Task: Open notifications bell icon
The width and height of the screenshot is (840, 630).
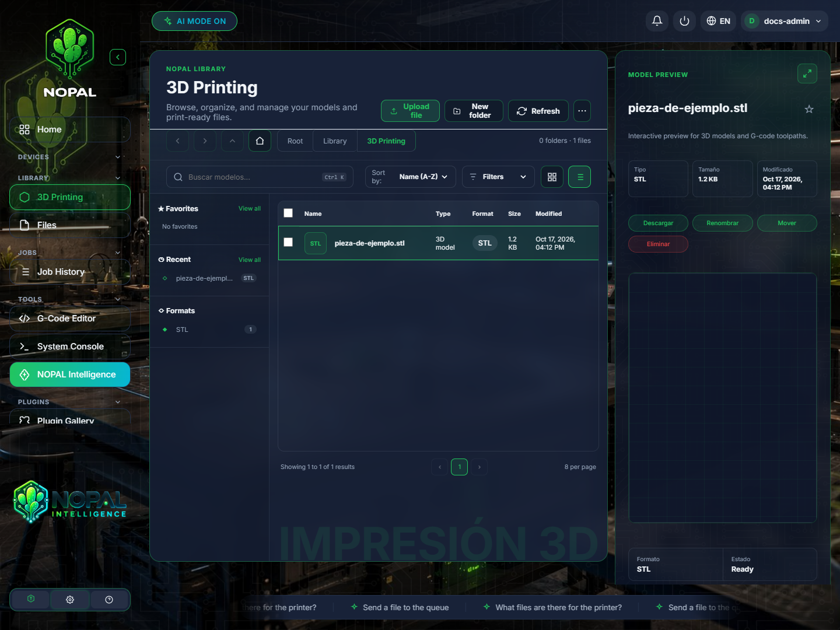Action: 657,21
